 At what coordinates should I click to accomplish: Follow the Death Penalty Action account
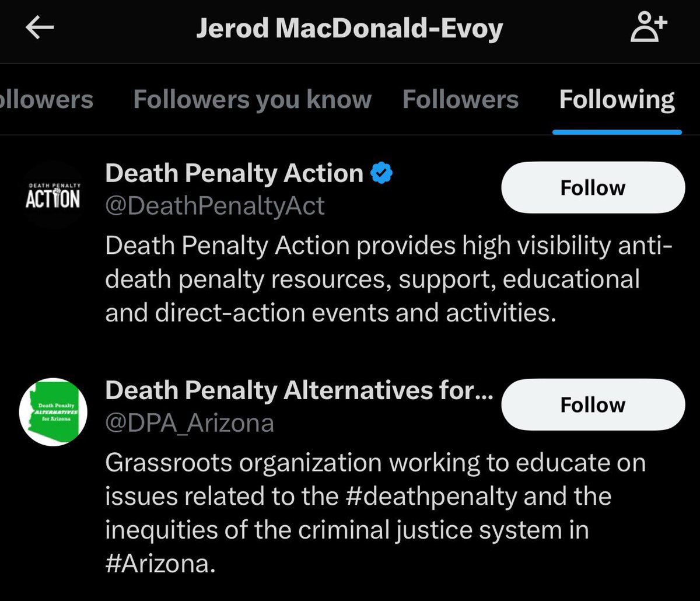click(593, 188)
